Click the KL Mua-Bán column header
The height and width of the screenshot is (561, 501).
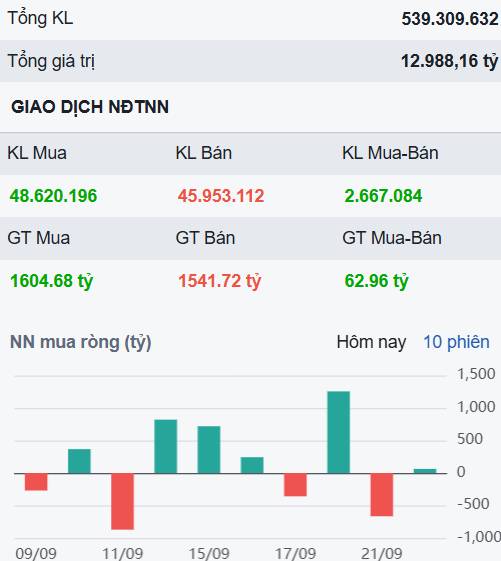pos(390,153)
